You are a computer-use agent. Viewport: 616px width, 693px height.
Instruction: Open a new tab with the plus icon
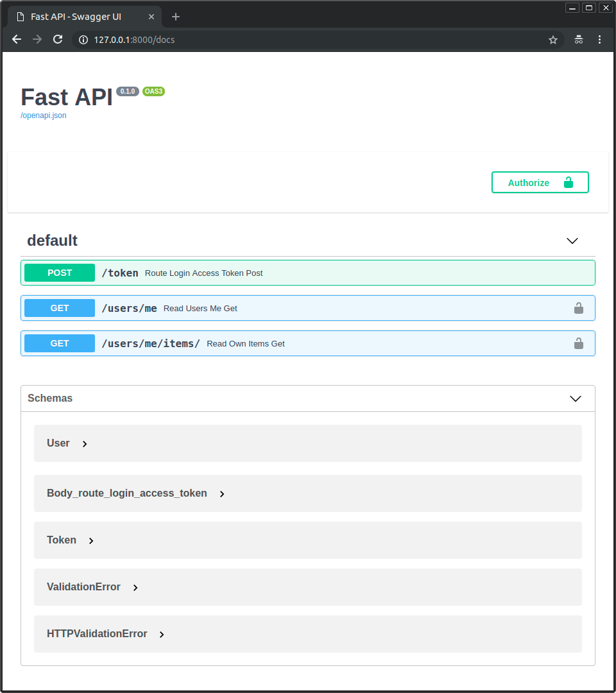pyautogui.click(x=176, y=17)
